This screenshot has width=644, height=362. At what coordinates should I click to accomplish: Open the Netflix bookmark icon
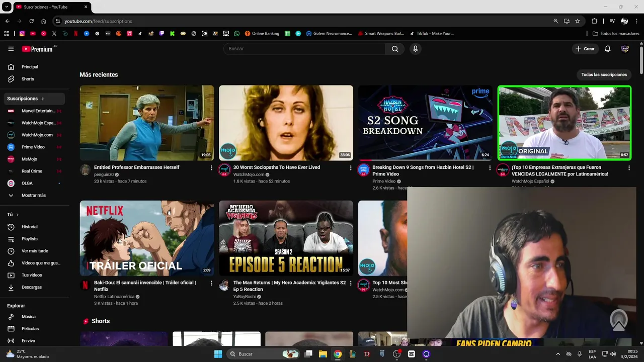[76, 34]
